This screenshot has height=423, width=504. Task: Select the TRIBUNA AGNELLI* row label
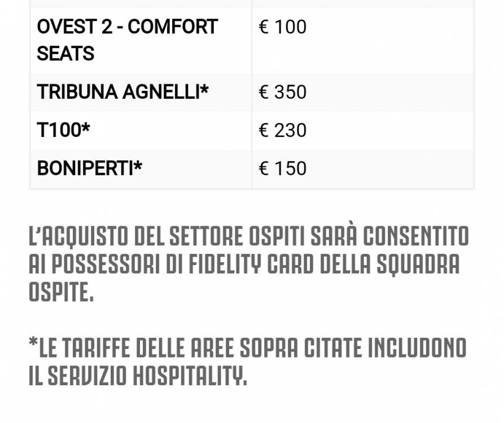pos(123,92)
